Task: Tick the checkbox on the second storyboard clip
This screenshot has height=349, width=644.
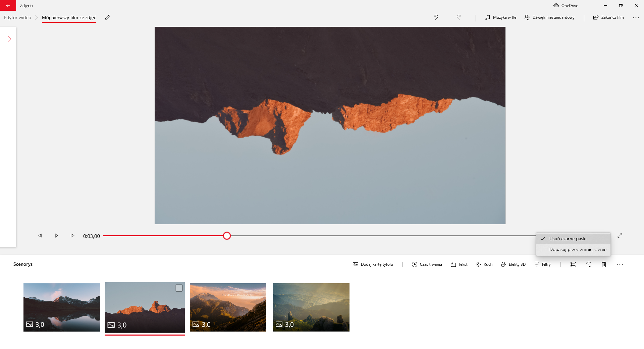Action: (179, 288)
